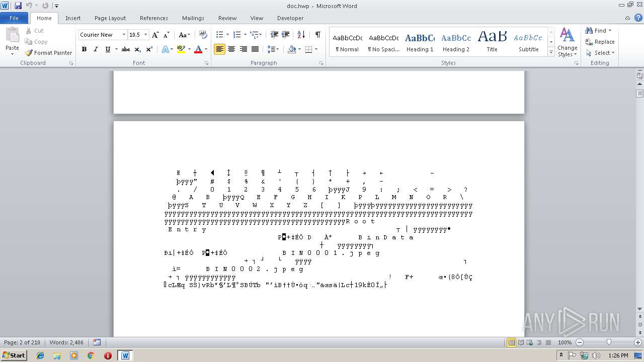The height and width of the screenshot is (362, 644).
Task: Select Center alignment
Action: pyautogui.click(x=231, y=49)
